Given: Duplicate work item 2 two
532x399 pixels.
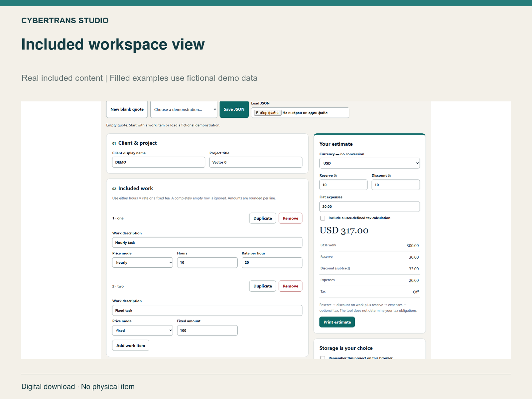Looking at the screenshot, I should [263, 286].
